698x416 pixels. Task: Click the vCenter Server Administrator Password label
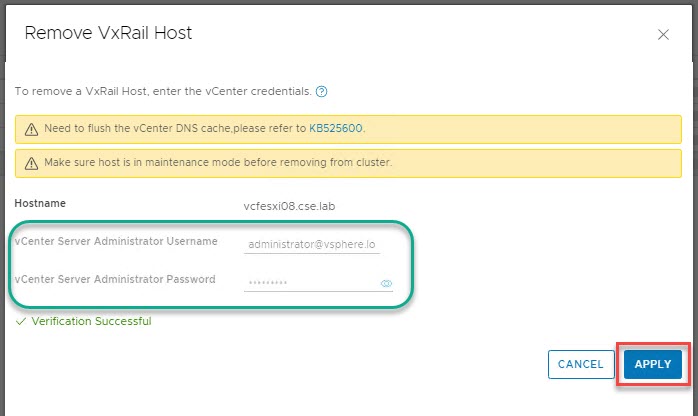[x=115, y=280]
